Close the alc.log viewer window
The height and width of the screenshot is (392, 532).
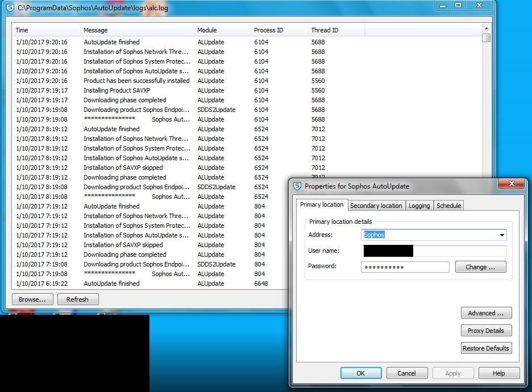[x=479, y=6]
